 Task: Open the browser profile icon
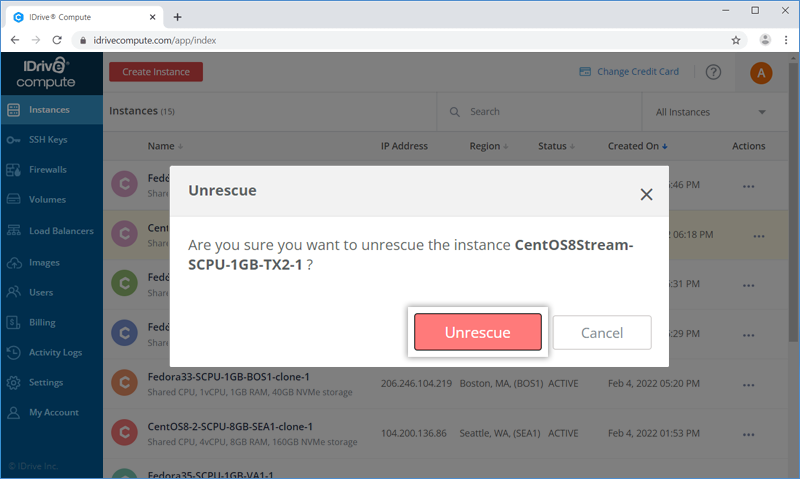765,40
